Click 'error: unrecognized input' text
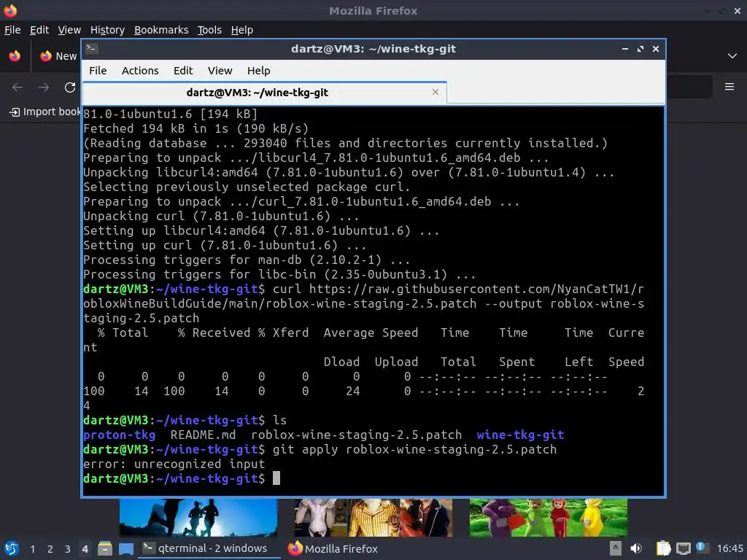 point(174,464)
